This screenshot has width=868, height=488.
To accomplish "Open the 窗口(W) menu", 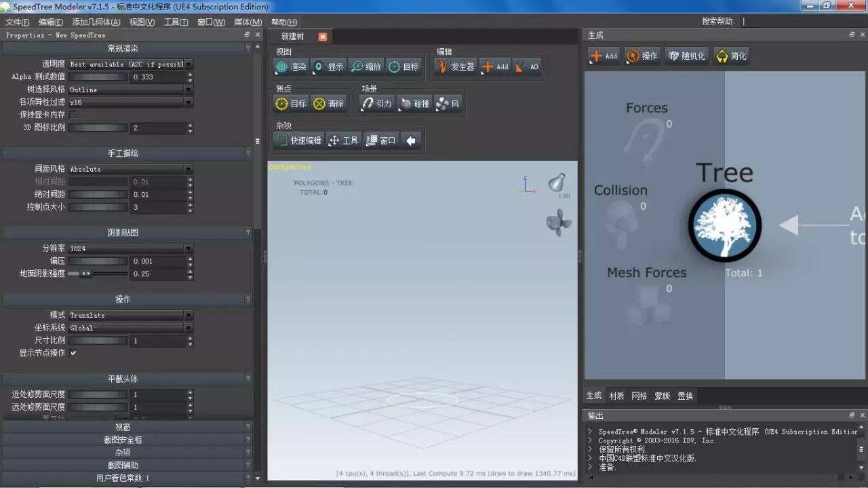I will click(211, 22).
